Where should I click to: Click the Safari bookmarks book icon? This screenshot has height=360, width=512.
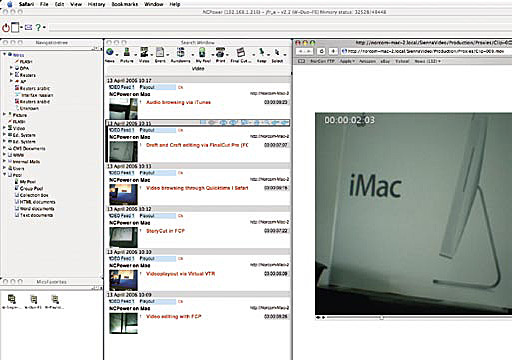point(301,61)
